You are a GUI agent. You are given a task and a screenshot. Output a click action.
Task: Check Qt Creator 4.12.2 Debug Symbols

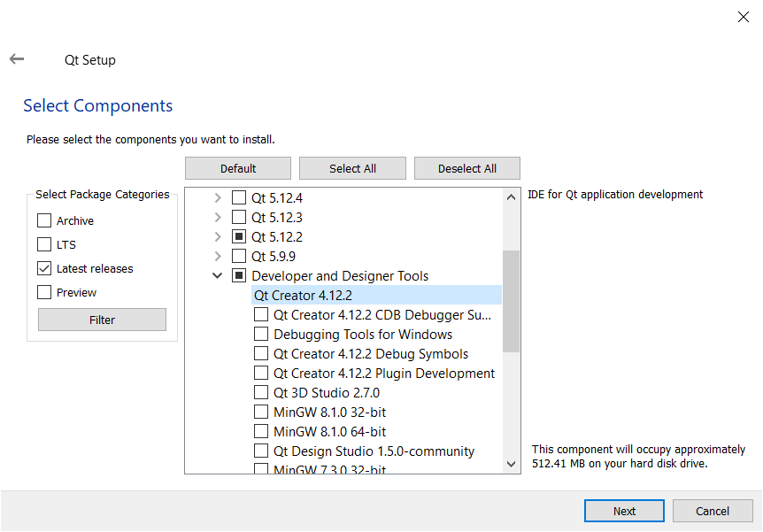pyautogui.click(x=261, y=353)
